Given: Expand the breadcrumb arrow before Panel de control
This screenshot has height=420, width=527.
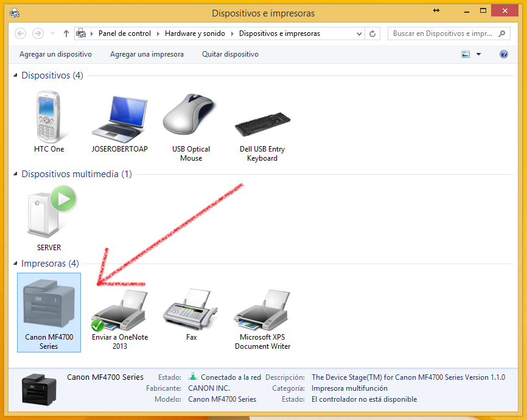Looking at the screenshot, I should [92, 33].
